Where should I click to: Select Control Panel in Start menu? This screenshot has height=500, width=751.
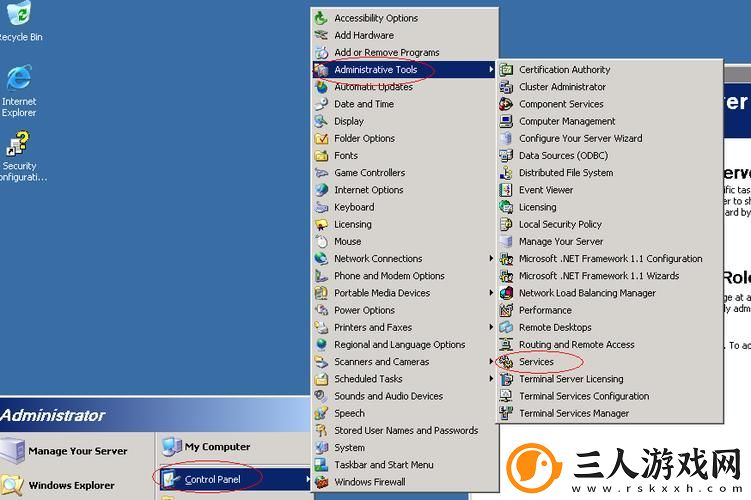[x=235, y=479]
